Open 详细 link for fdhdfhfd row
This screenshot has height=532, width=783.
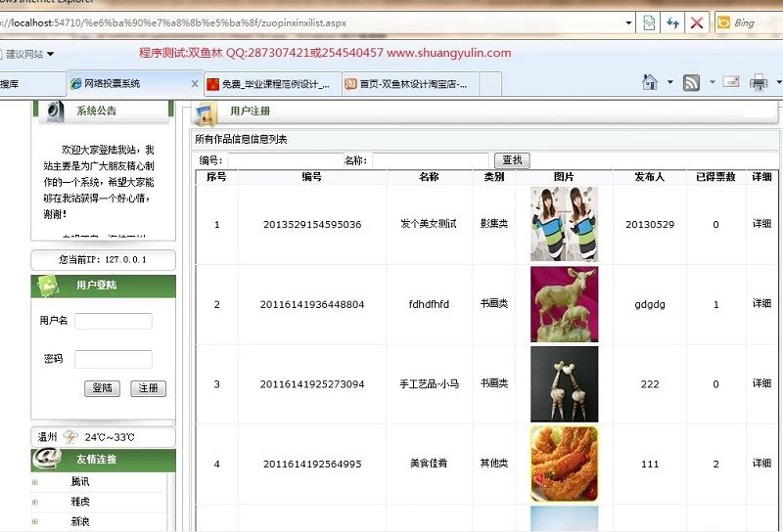coord(761,303)
